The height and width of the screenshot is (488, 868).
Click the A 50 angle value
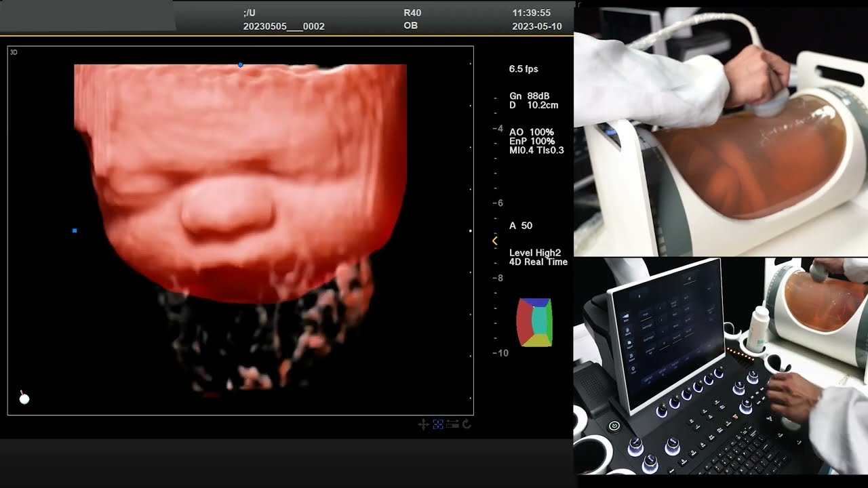[x=521, y=226]
